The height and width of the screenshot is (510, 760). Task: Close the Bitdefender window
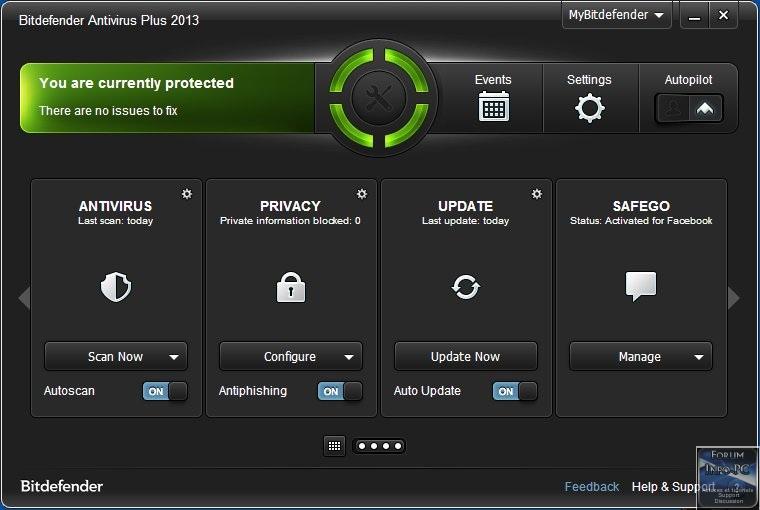[723, 16]
